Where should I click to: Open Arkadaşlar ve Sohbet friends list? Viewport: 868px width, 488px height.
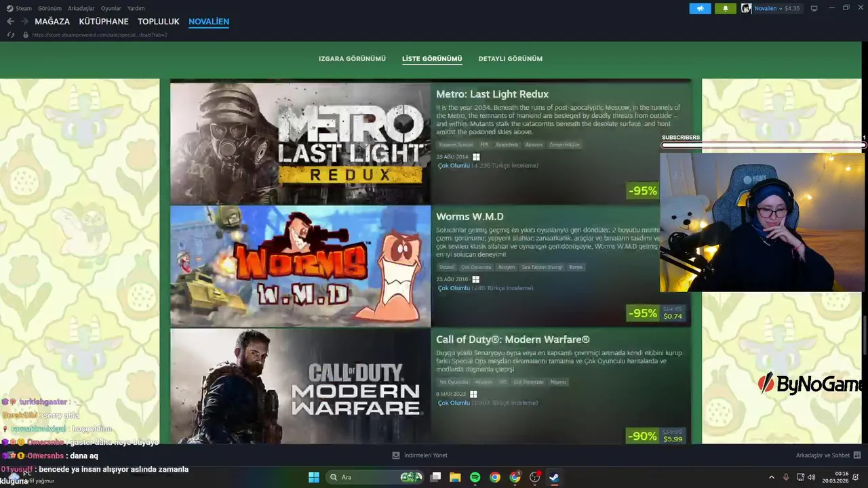pyautogui.click(x=828, y=455)
